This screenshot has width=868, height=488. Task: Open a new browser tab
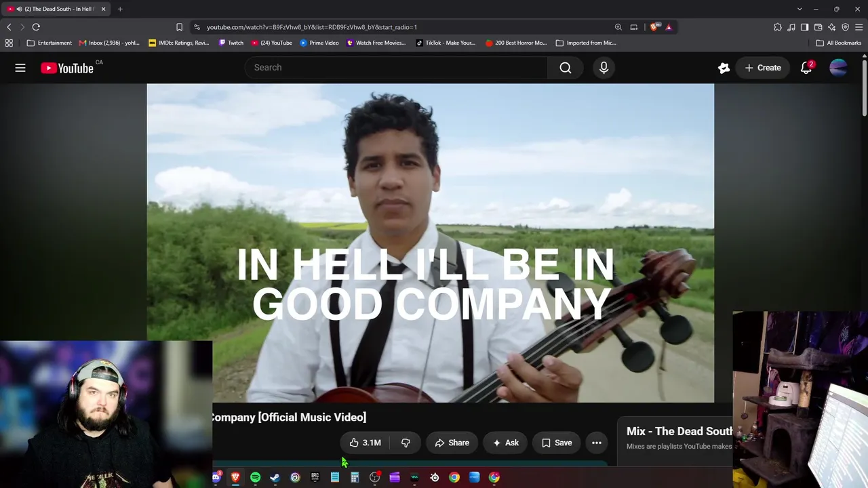[120, 9]
